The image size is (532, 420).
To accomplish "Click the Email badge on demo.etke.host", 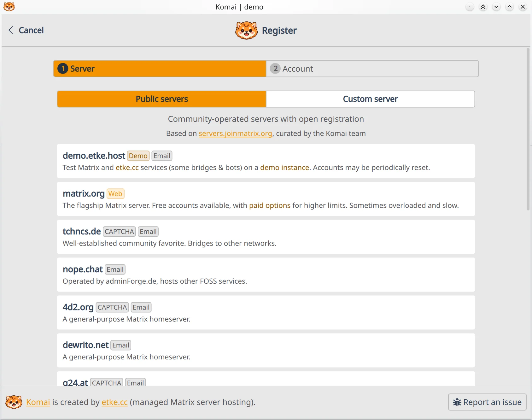I will (162, 156).
